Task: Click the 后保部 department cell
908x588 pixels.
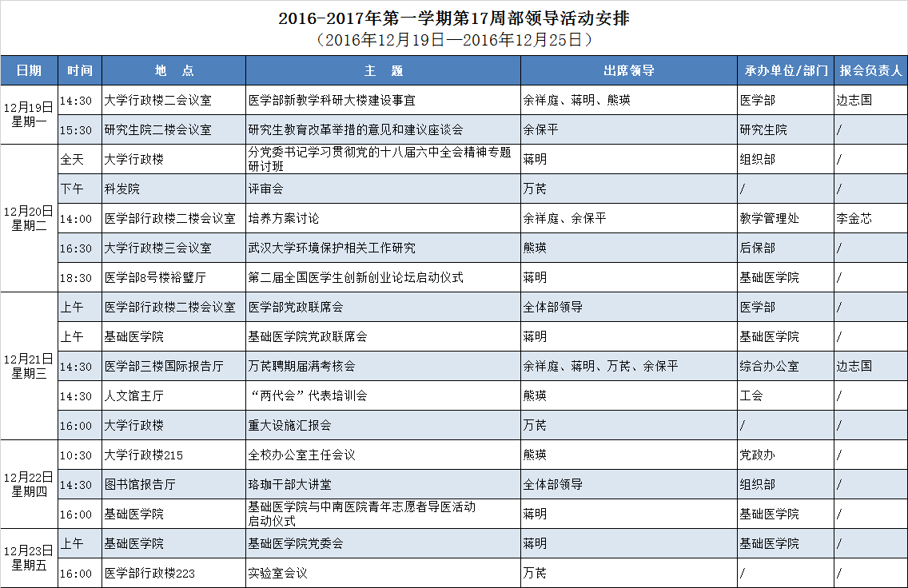Action: (757, 248)
